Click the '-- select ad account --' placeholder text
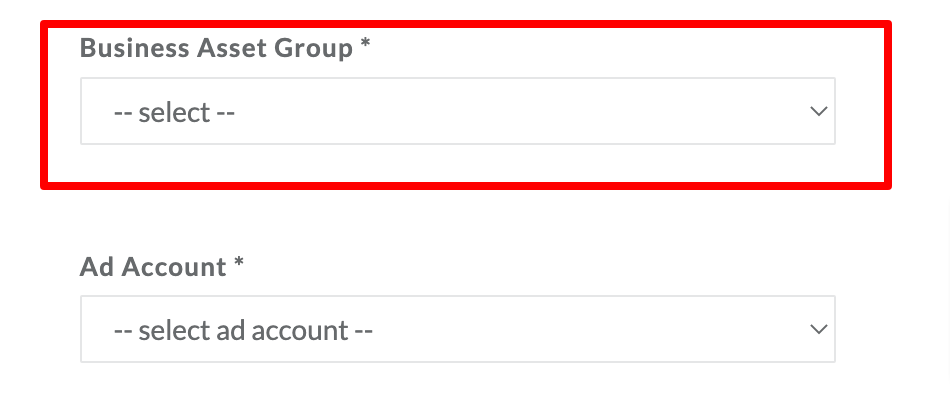The image size is (950, 416). click(243, 331)
